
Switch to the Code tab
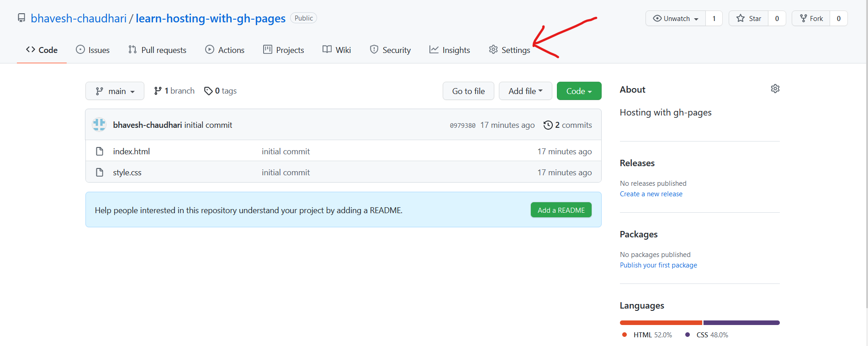(x=42, y=50)
